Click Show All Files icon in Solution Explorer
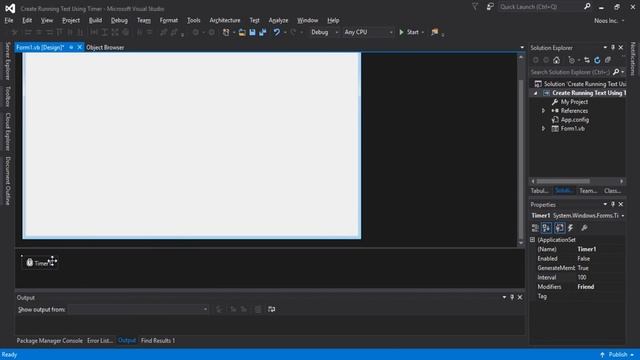This screenshot has width=640, height=360. (x=608, y=60)
